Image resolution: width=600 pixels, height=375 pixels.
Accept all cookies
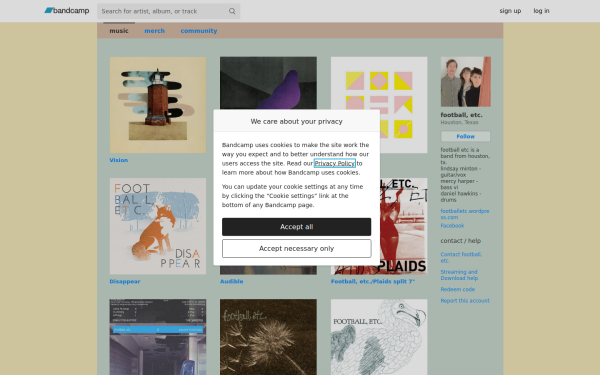[x=297, y=227]
